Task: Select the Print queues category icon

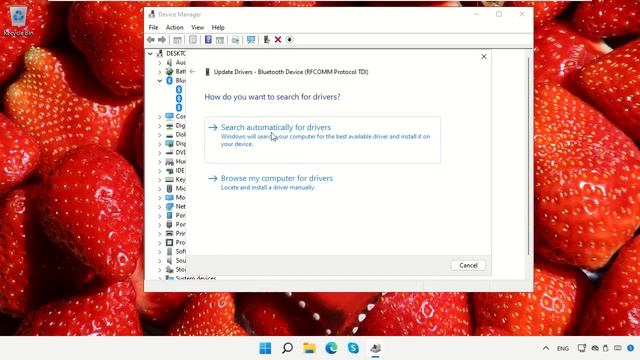Action: pos(169,233)
